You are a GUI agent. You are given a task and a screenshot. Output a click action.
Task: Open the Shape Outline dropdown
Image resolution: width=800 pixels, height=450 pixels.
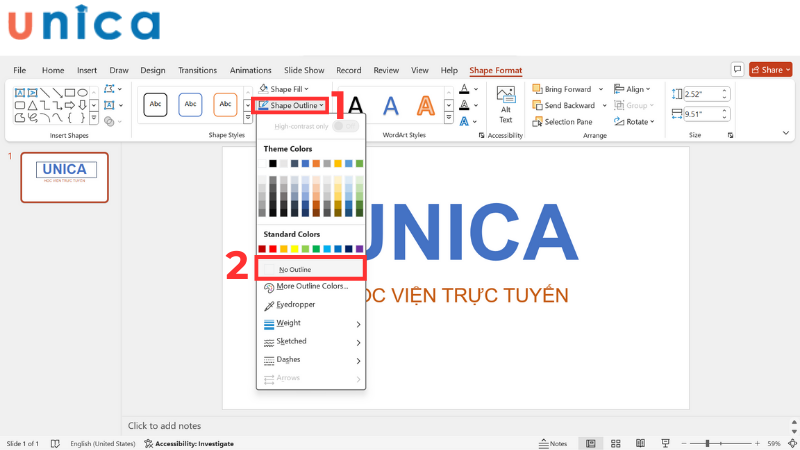coord(291,105)
